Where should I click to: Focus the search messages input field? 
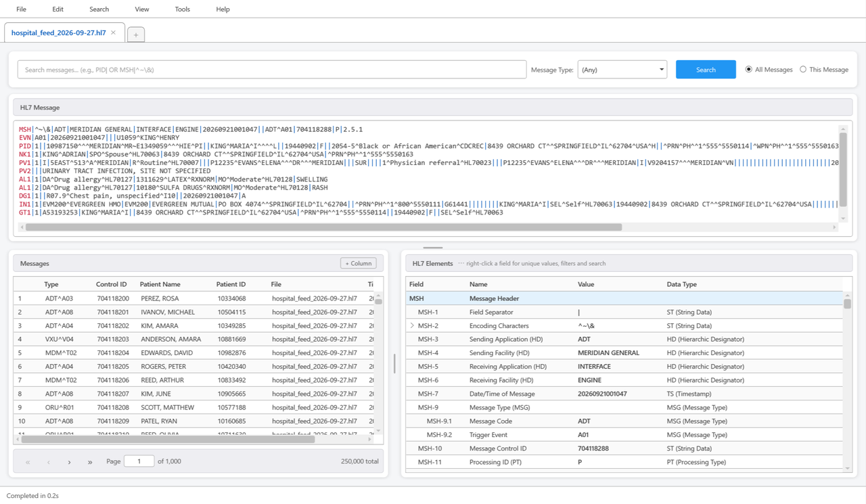272,70
